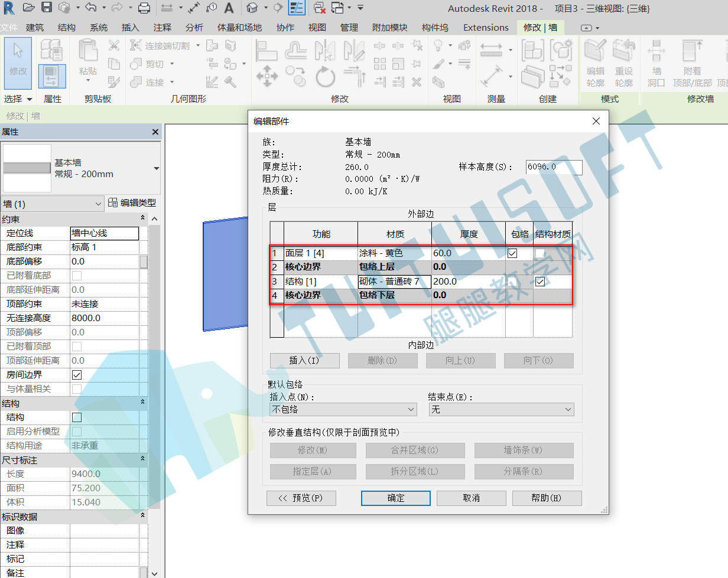The image size is (728, 578).
Task: Click the << 预览(P) button
Action: pos(301,498)
